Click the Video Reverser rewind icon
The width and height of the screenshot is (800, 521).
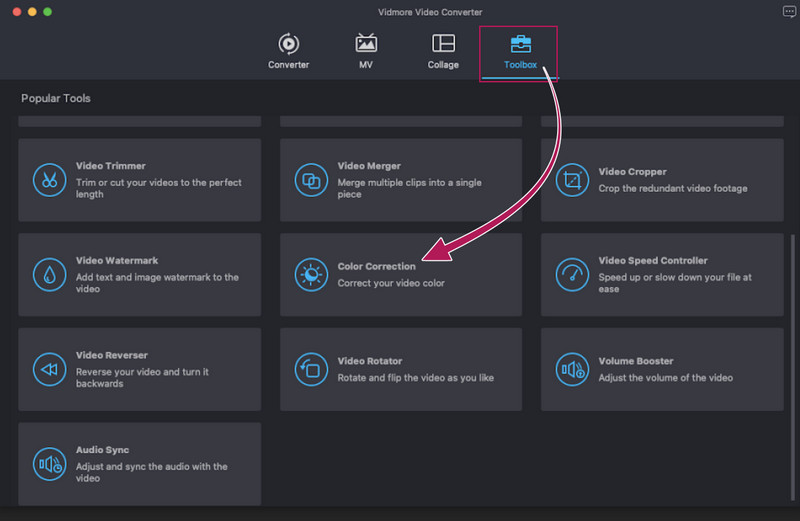pyautogui.click(x=48, y=369)
